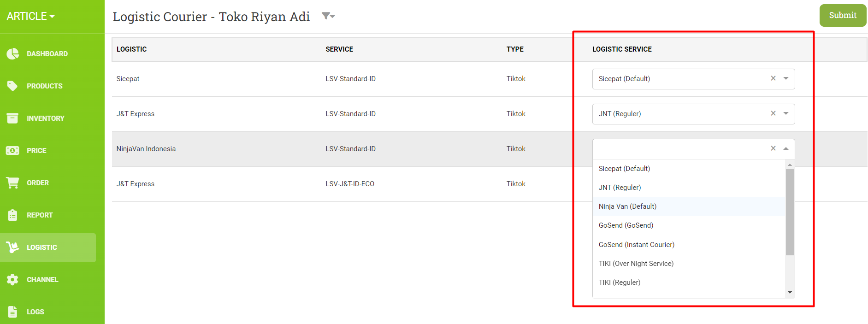Click the Logs document icon
Screen dimensions: 868x324
coord(13,312)
